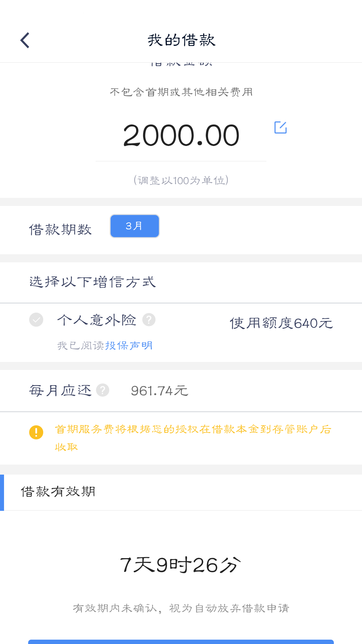
Task: Tap the 961.74元 monthly repayment value
Action: (x=160, y=391)
